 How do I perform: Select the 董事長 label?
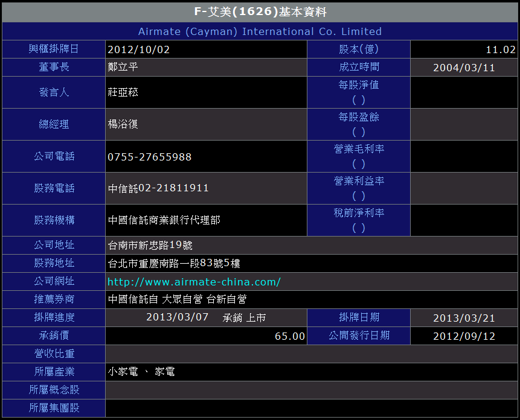54,67
